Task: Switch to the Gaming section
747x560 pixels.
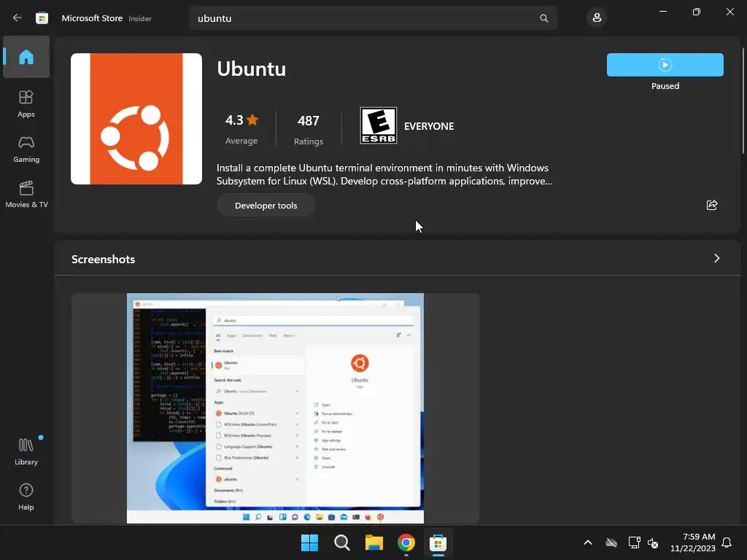Action: coord(26,149)
